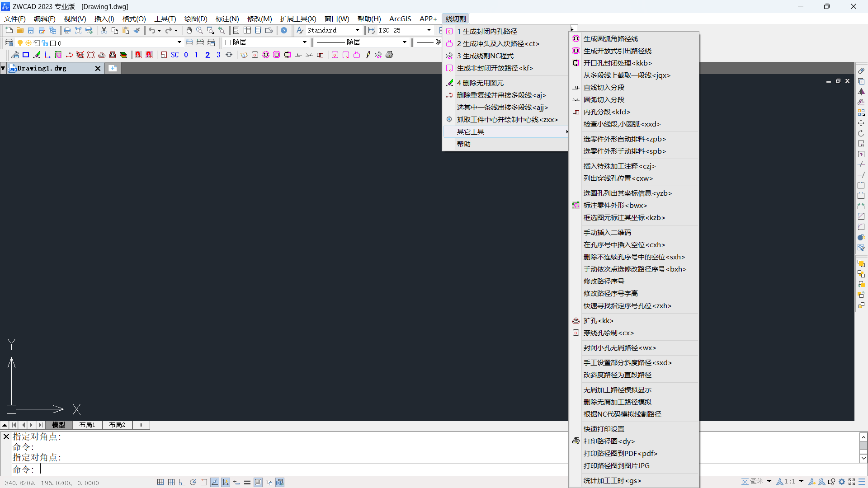
Task: Switch to 布局1 layout tab
Action: 87,425
